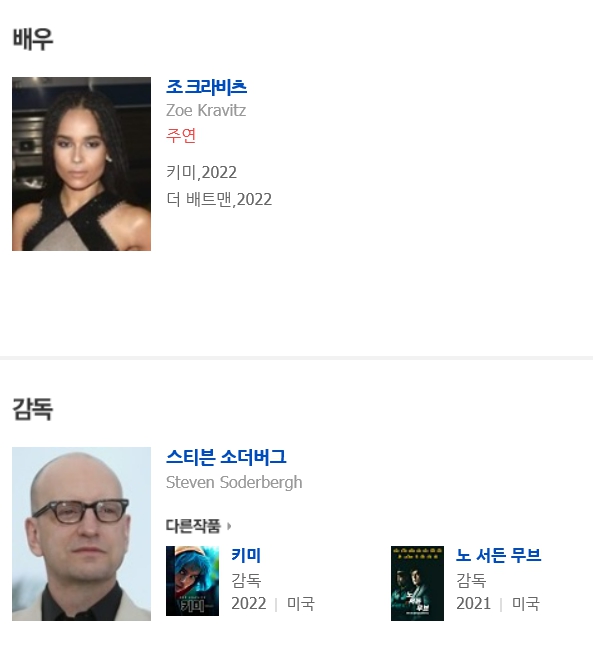Click the small arrow next to 다른작품
The height and width of the screenshot is (646, 593).
point(229,526)
